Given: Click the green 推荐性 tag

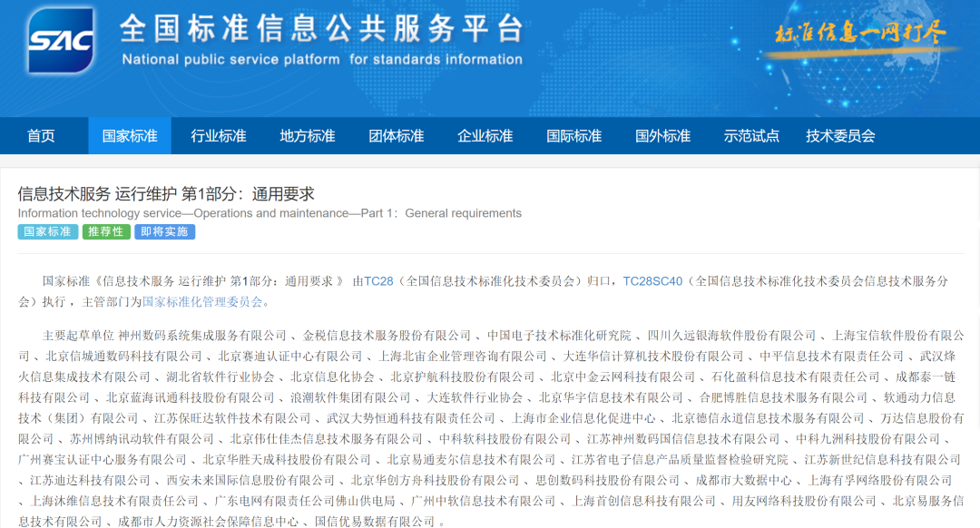Looking at the screenshot, I should (x=106, y=232).
